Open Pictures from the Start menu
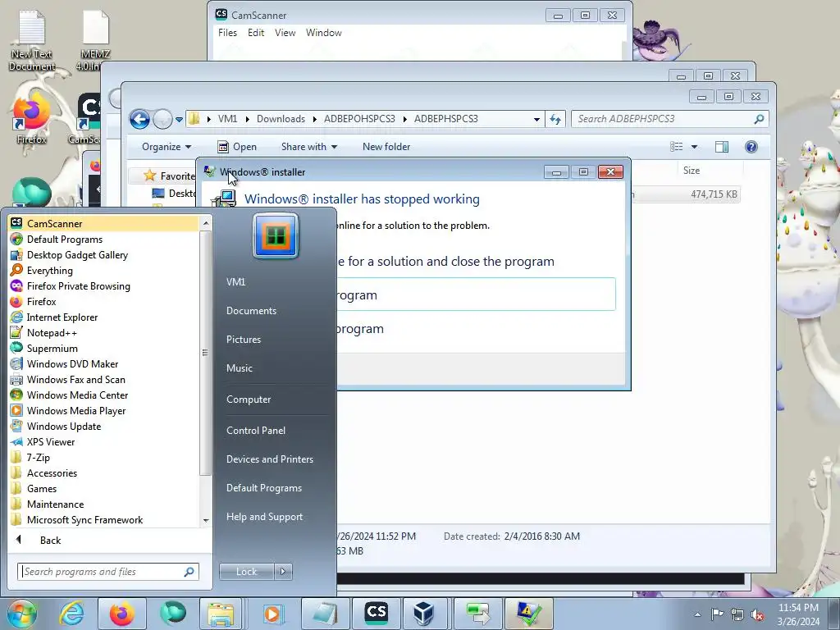The height and width of the screenshot is (630, 840). click(243, 339)
